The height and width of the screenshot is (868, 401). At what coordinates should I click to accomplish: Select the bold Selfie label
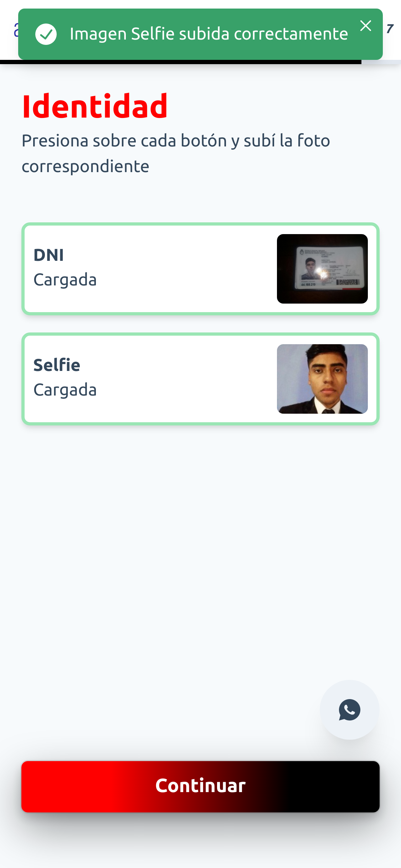[57, 365]
